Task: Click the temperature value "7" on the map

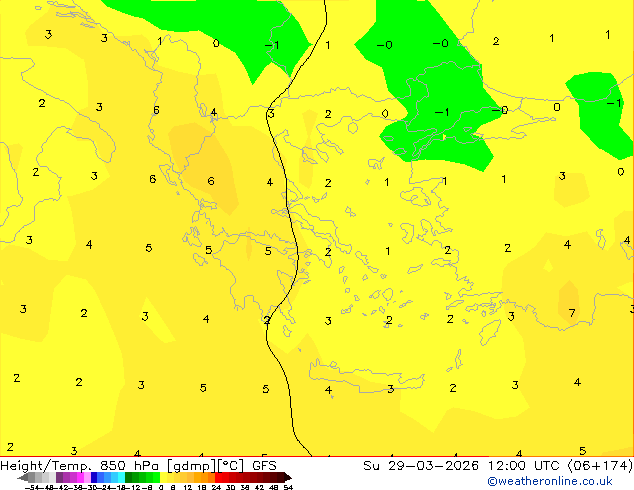Action: click(x=572, y=313)
